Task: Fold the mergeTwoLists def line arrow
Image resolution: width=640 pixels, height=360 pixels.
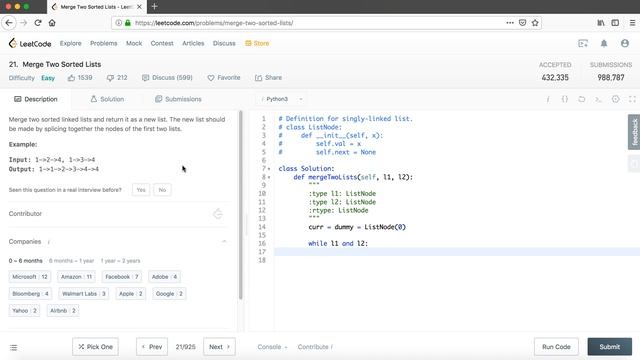Action: click(x=269, y=177)
